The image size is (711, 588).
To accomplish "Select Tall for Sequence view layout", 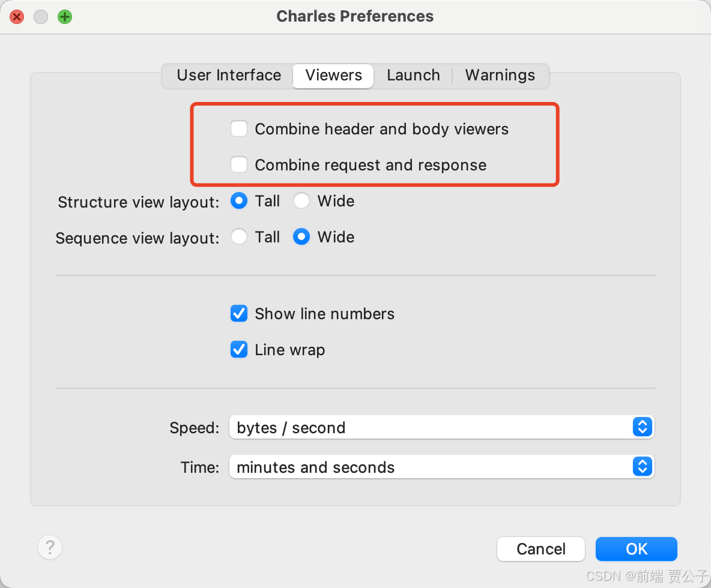I will [239, 236].
